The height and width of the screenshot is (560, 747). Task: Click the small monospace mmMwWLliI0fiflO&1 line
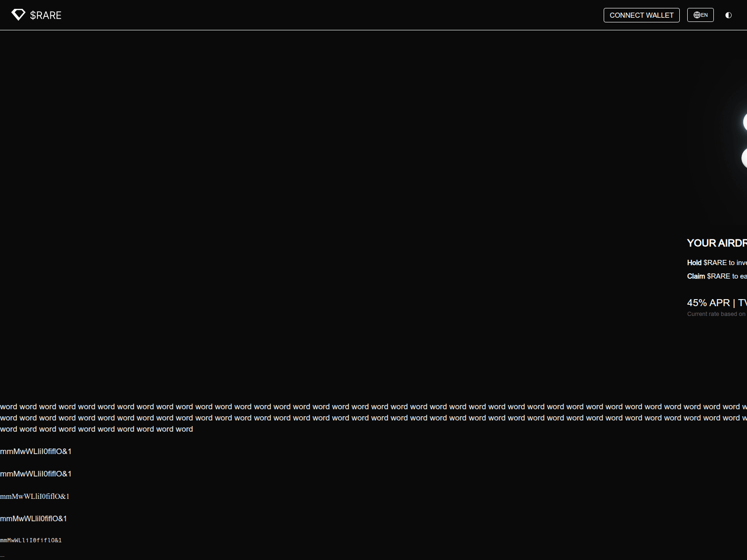click(31, 540)
